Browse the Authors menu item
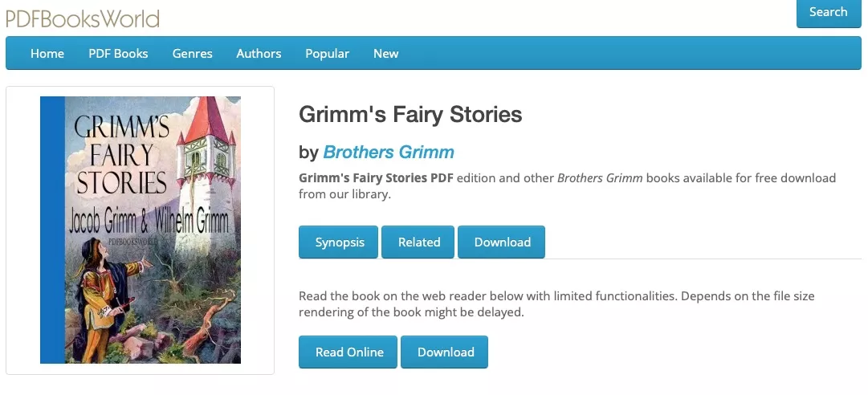This screenshot has height=395, width=868. coord(259,54)
